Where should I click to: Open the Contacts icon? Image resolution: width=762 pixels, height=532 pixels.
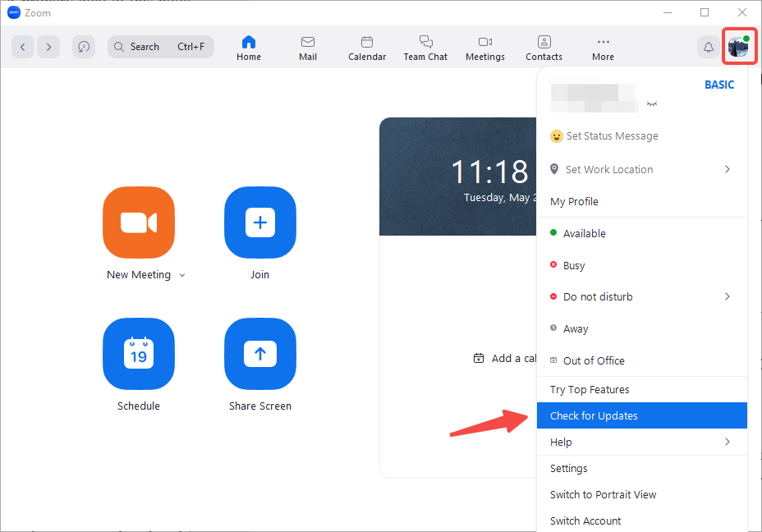pos(544,47)
